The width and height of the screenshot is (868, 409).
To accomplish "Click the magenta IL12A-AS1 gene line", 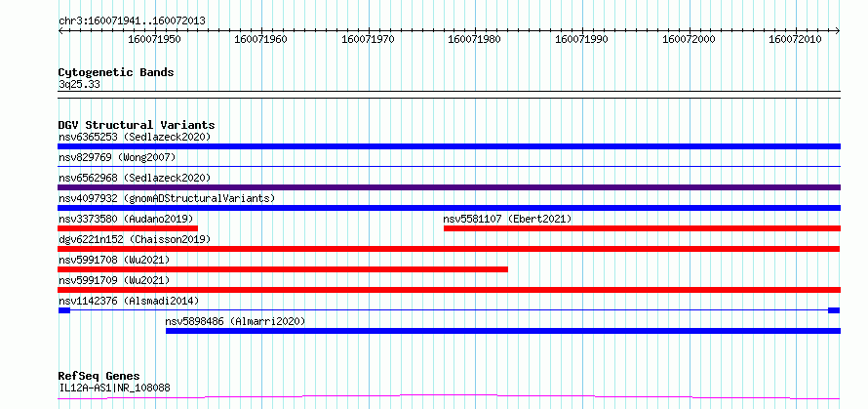I will [449, 397].
